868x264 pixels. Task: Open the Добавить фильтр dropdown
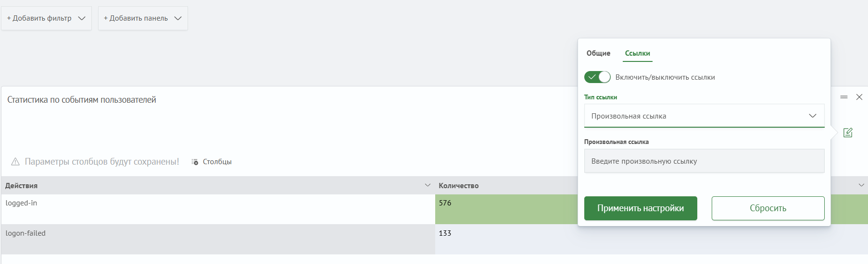click(46, 18)
